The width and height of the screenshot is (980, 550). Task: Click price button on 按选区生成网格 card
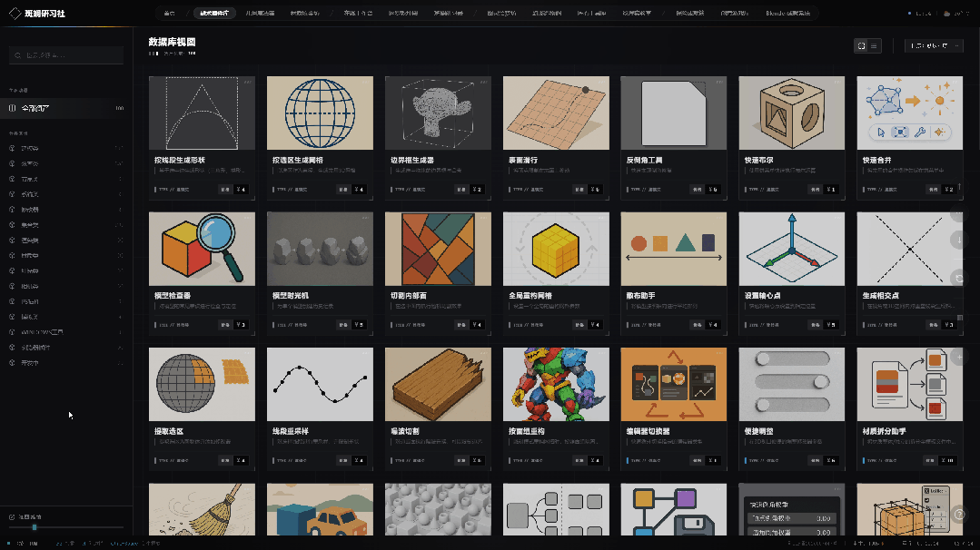359,189
